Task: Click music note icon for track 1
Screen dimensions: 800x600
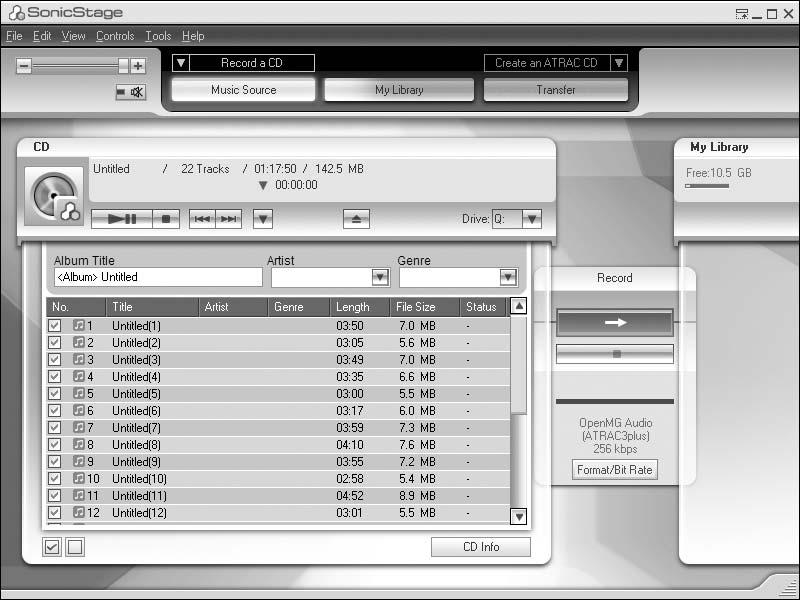Action: (x=79, y=325)
